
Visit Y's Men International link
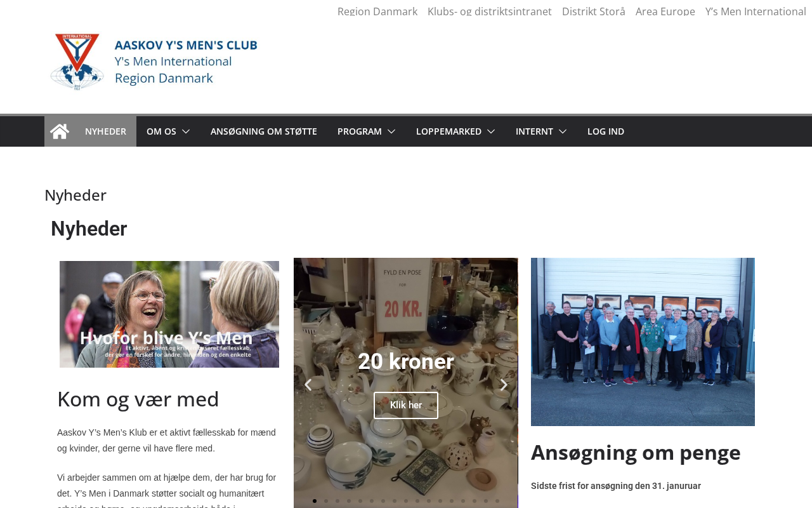[756, 11]
